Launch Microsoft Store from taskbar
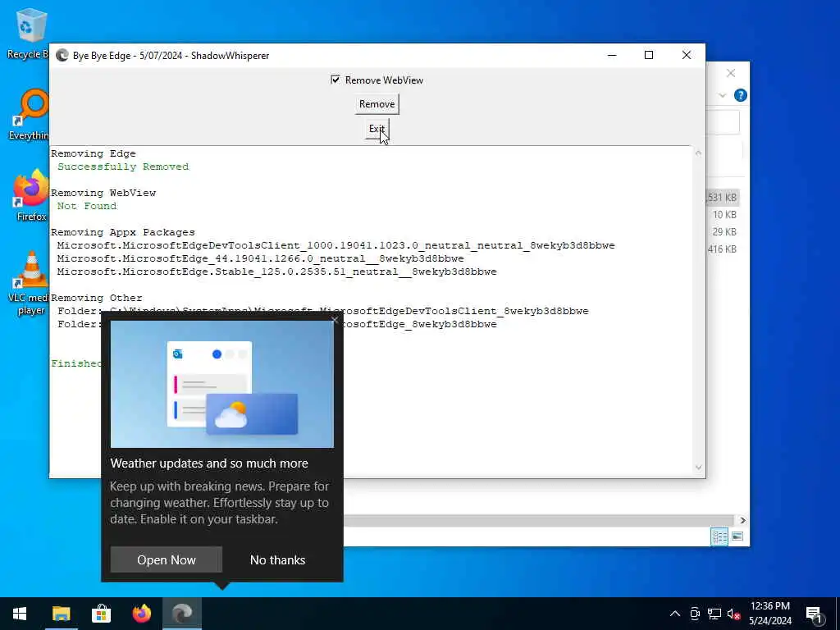 click(x=101, y=614)
